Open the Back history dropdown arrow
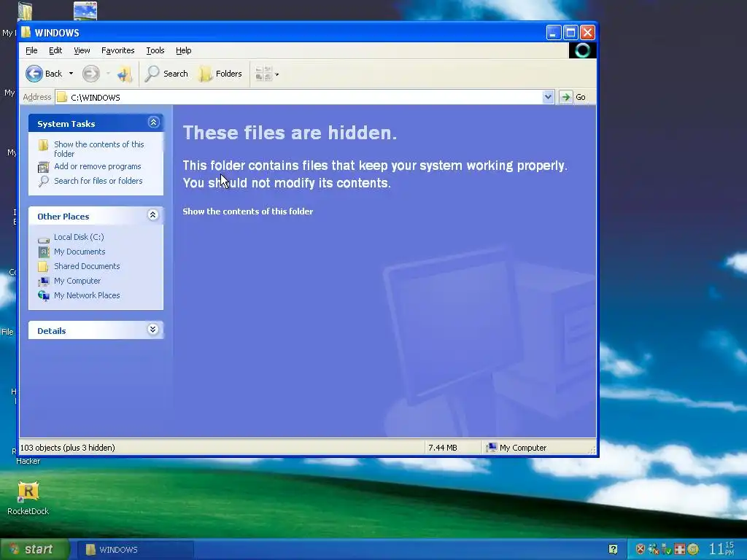The height and width of the screenshot is (560, 747). click(71, 74)
